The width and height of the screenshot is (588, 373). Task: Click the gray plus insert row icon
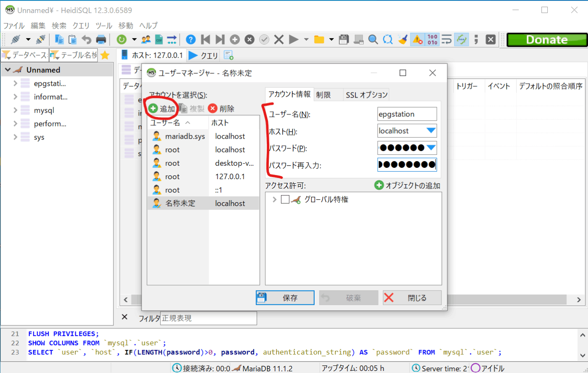click(x=235, y=40)
